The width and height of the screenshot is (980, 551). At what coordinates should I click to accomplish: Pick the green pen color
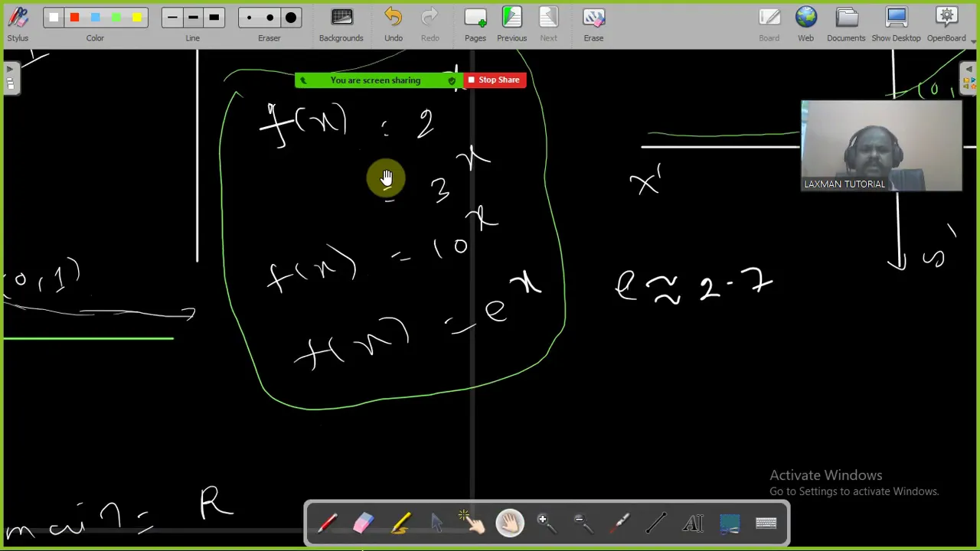pos(116,17)
